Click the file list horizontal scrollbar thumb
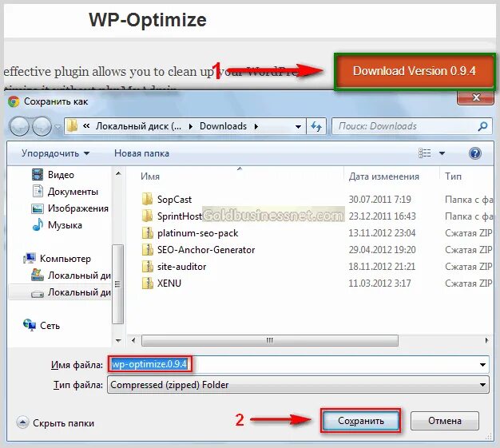500x448 pixels. click(270, 340)
